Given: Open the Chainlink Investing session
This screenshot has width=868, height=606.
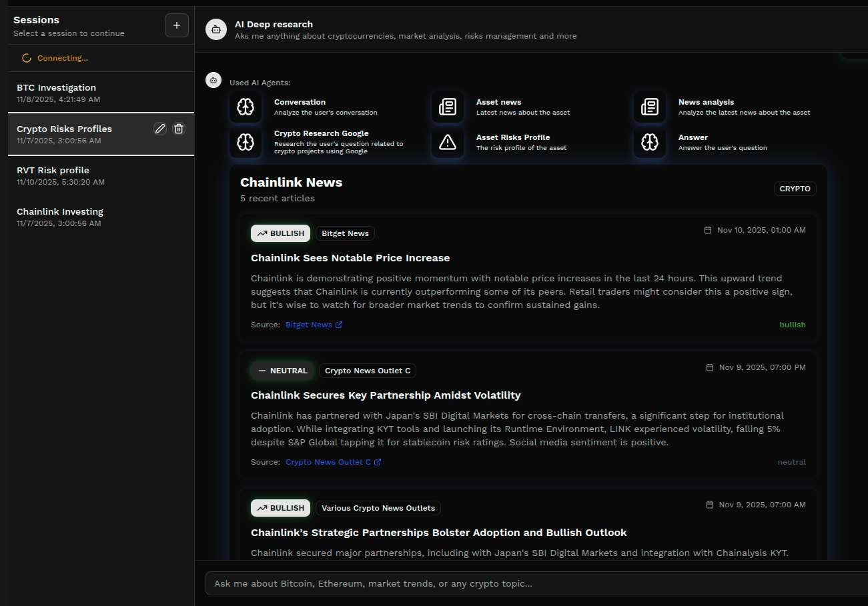Looking at the screenshot, I should [101, 217].
